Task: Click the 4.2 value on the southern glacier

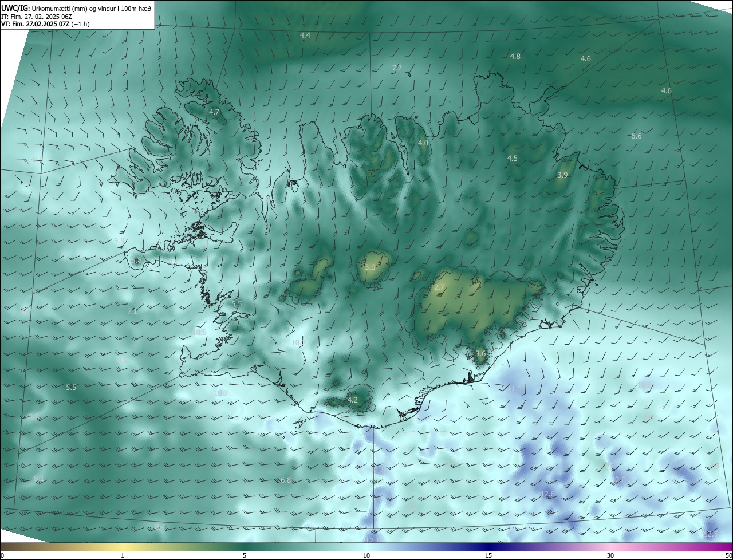Action: point(353,400)
